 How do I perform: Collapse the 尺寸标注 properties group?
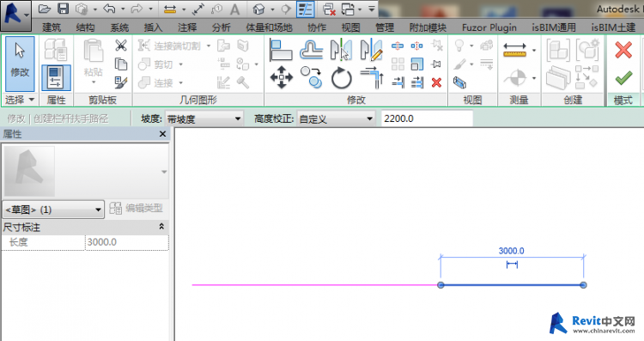click(x=161, y=227)
